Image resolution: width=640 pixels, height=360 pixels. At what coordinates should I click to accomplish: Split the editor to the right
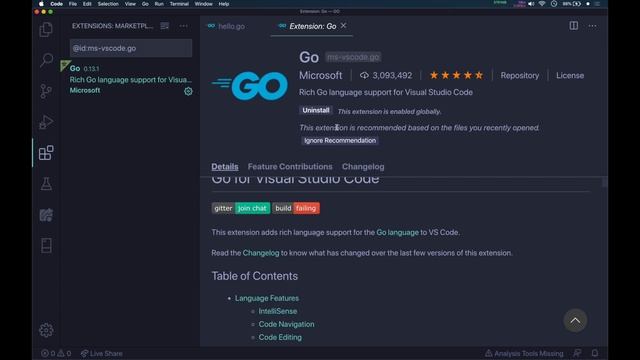click(573, 26)
